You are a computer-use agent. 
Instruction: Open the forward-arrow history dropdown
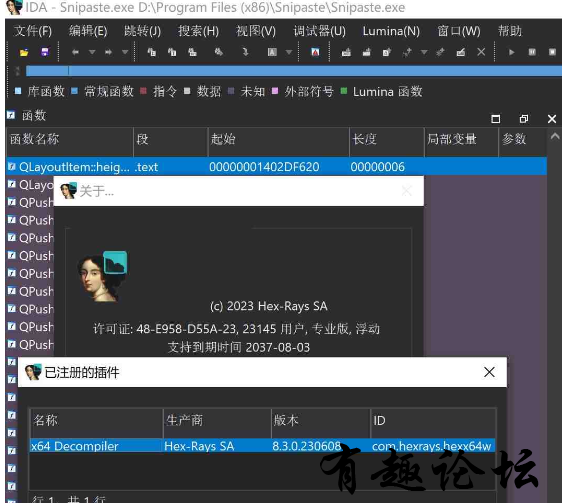point(125,52)
